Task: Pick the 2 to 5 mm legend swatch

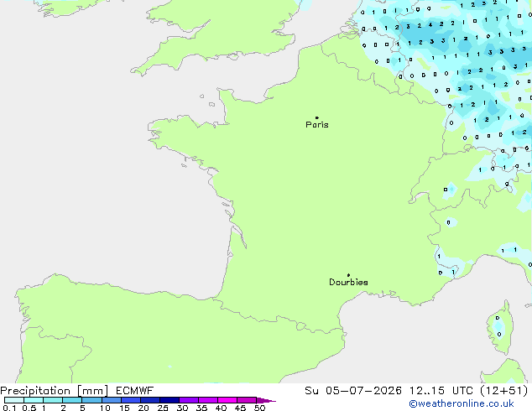Action: (72, 400)
